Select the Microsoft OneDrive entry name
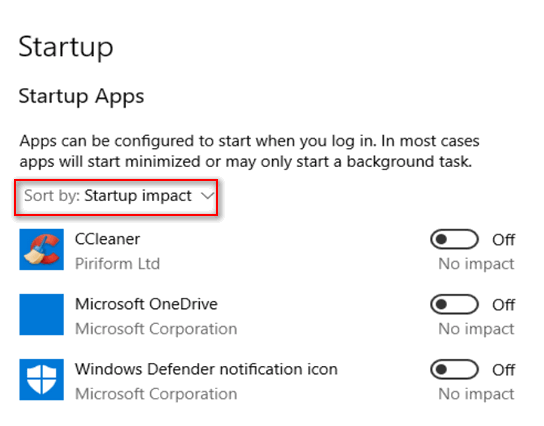The image size is (544, 426). (x=146, y=304)
